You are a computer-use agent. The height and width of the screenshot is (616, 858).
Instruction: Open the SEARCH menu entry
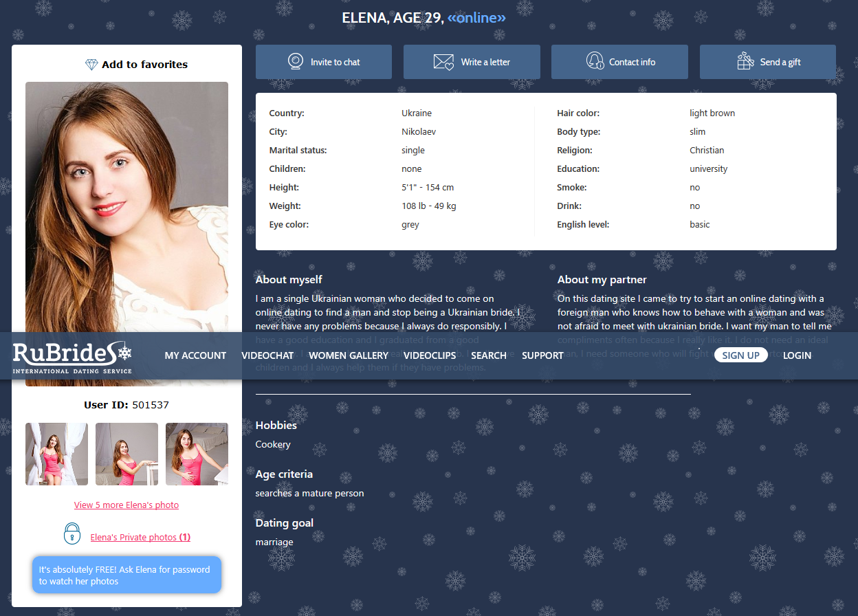[x=489, y=355]
